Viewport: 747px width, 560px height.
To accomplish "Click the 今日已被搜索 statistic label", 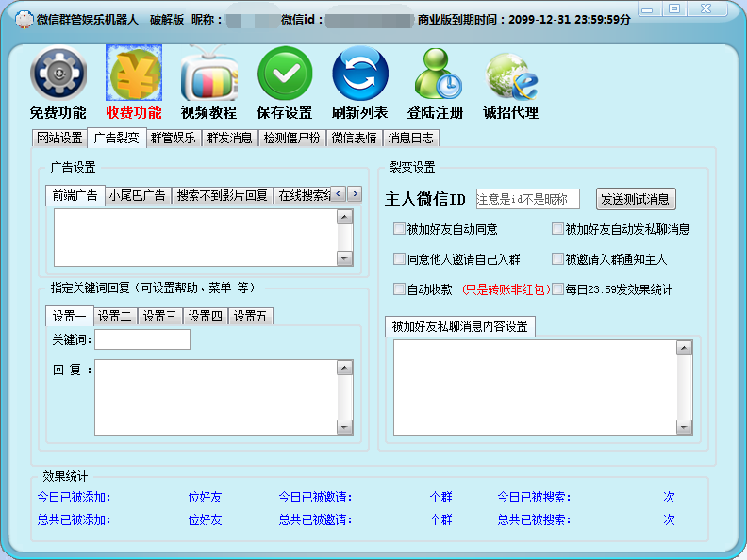I will pyautogui.click(x=534, y=497).
